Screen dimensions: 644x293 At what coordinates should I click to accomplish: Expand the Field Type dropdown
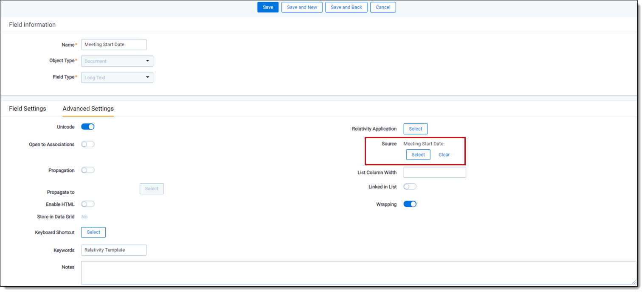coord(117,78)
